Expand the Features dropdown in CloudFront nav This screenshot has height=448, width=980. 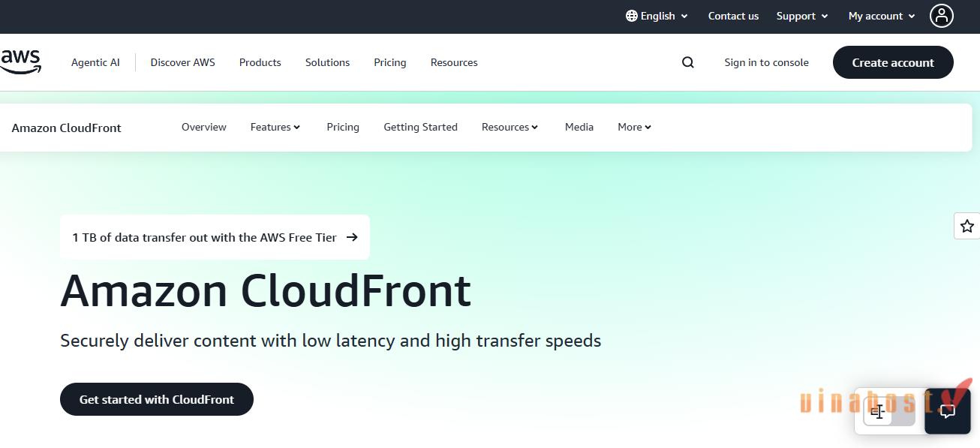point(275,128)
